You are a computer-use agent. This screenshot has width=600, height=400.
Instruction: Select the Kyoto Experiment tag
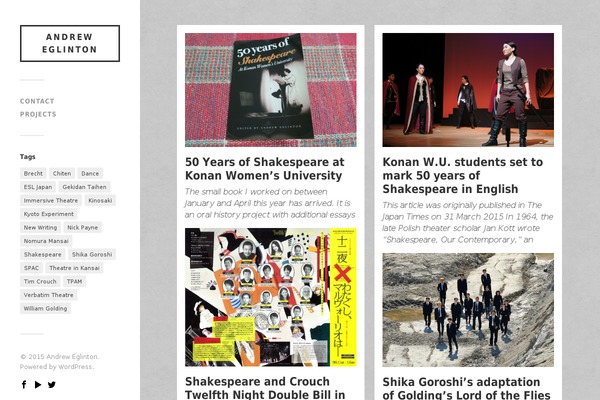[x=49, y=214]
